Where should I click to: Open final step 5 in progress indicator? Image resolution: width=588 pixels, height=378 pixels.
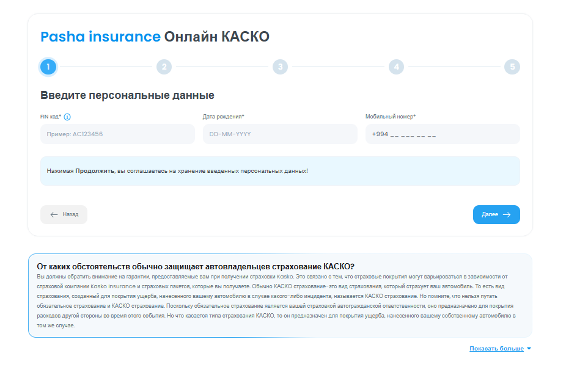512,67
